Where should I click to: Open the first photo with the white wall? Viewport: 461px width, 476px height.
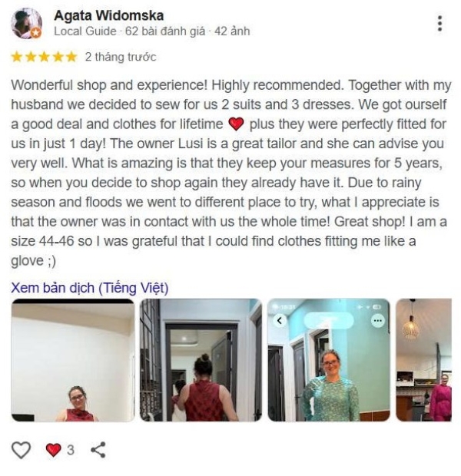point(73,360)
